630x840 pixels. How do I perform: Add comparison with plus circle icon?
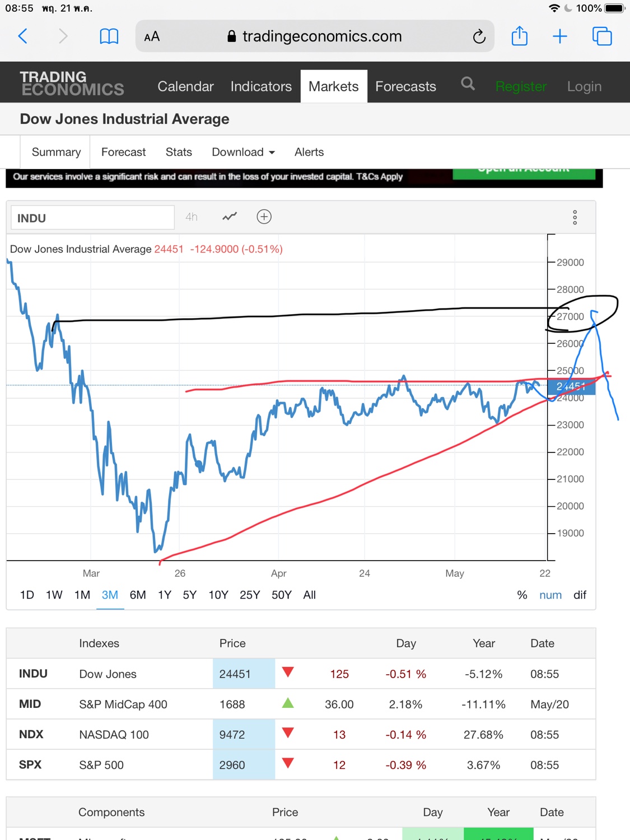coord(264,217)
